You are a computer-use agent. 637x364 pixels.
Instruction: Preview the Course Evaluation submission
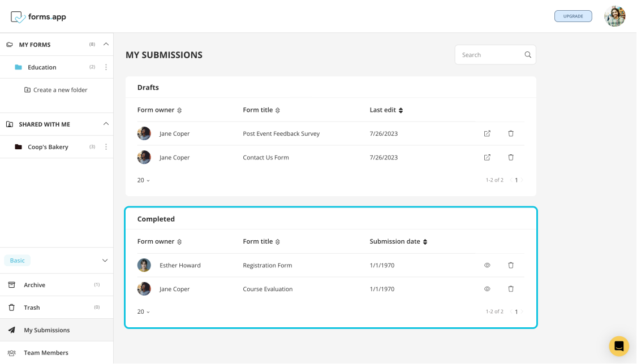(x=487, y=289)
